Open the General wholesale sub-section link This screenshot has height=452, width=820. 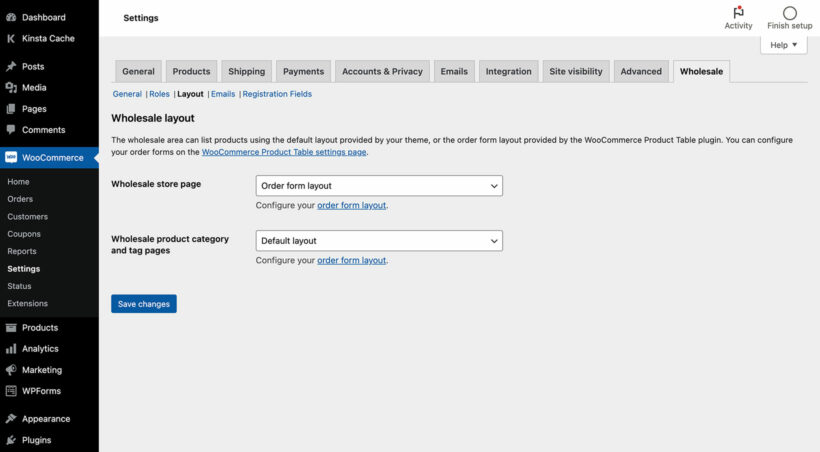[127, 94]
